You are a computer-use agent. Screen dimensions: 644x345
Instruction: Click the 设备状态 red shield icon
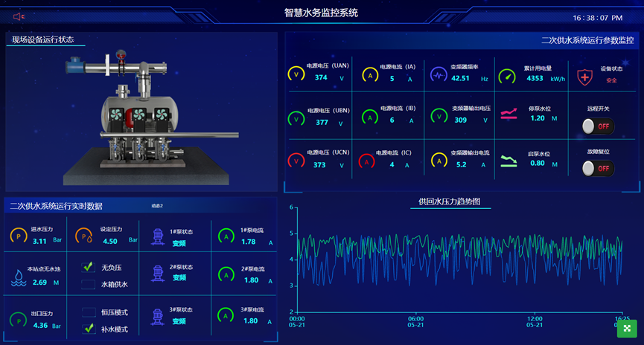tap(584, 77)
